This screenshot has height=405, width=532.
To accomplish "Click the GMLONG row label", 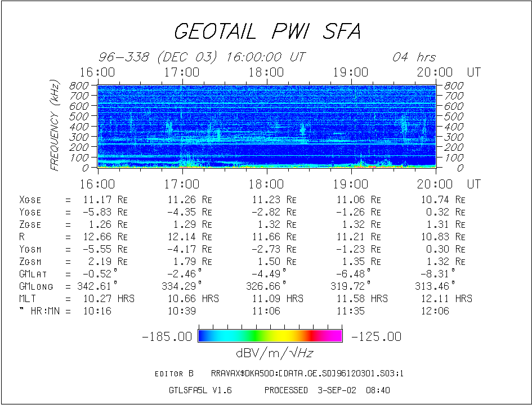I will click(x=36, y=286).
